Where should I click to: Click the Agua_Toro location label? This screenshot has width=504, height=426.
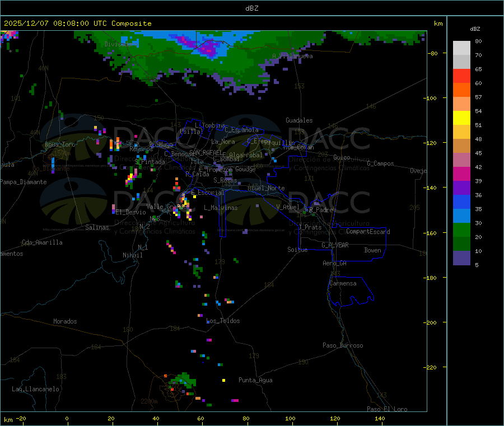(60, 144)
